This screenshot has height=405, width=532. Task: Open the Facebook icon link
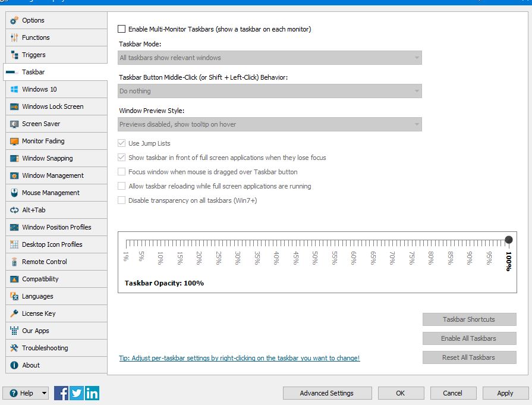coord(61,393)
